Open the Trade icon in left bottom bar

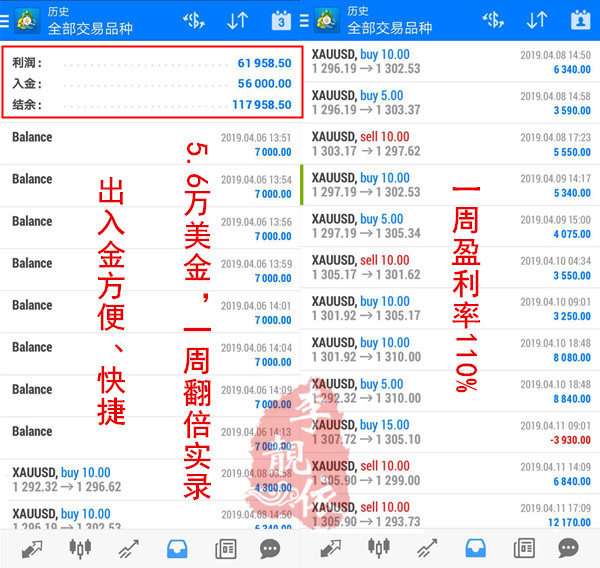(127, 548)
